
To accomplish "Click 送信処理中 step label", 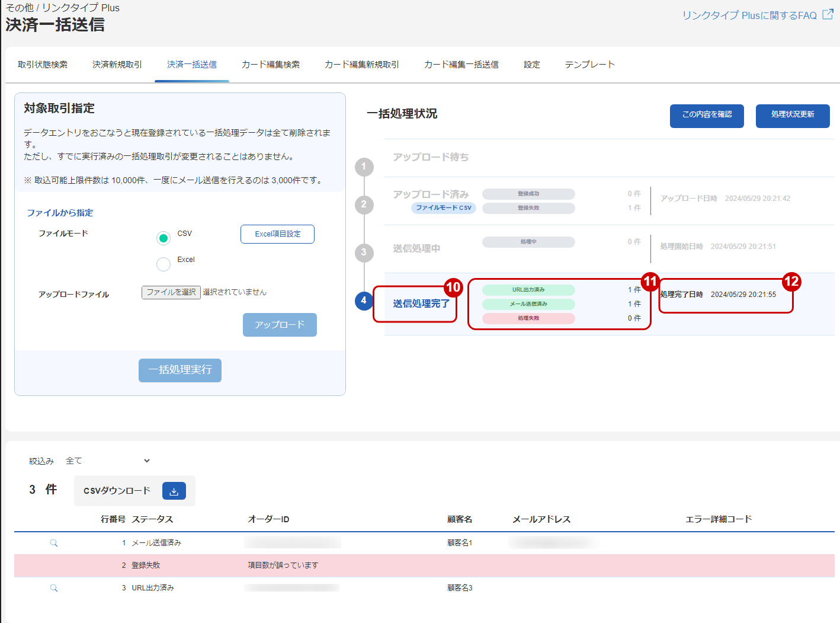I will pos(416,248).
